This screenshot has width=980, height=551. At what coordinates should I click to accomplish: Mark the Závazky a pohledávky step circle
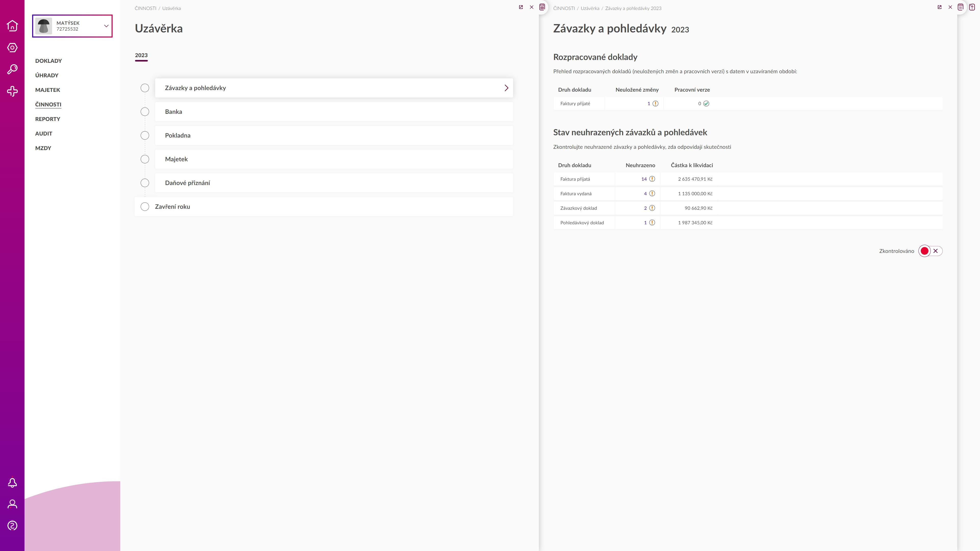(x=144, y=88)
